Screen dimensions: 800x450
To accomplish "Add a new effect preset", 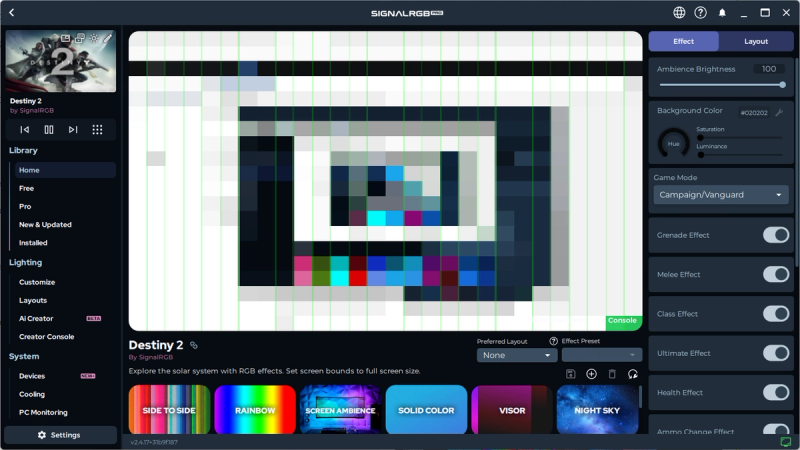I will pos(591,374).
